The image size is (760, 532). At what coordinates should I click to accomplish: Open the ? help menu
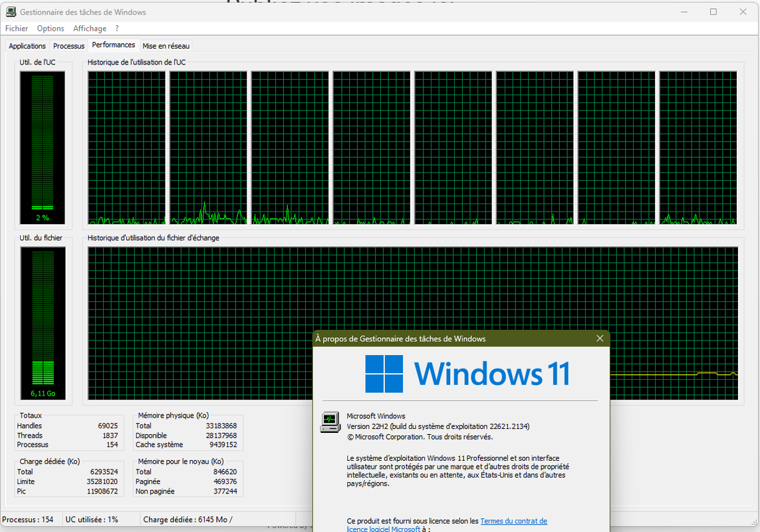point(117,29)
